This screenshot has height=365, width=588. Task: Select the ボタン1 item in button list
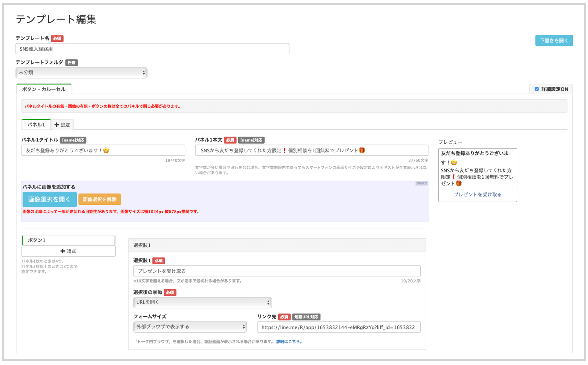[68, 240]
